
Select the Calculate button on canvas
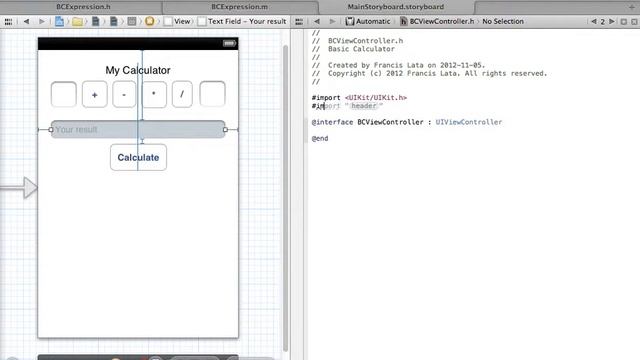(x=138, y=157)
